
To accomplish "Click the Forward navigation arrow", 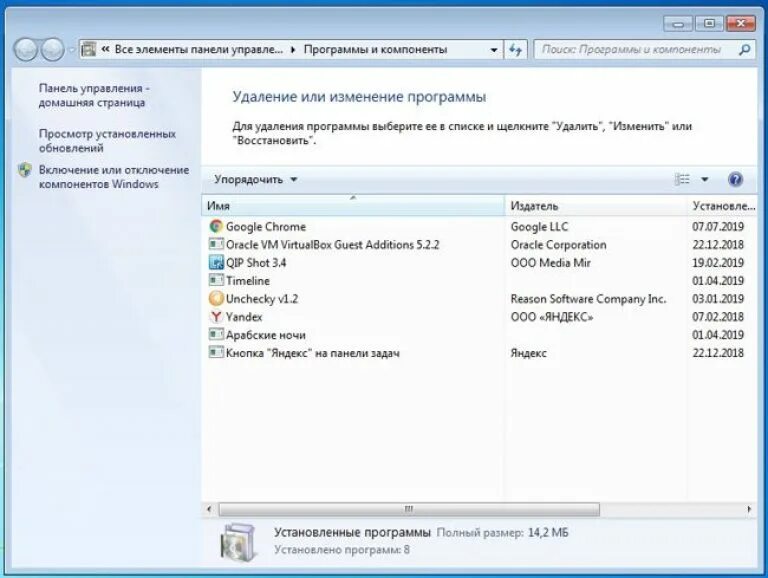I will pyautogui.click(x=52, y=49).
